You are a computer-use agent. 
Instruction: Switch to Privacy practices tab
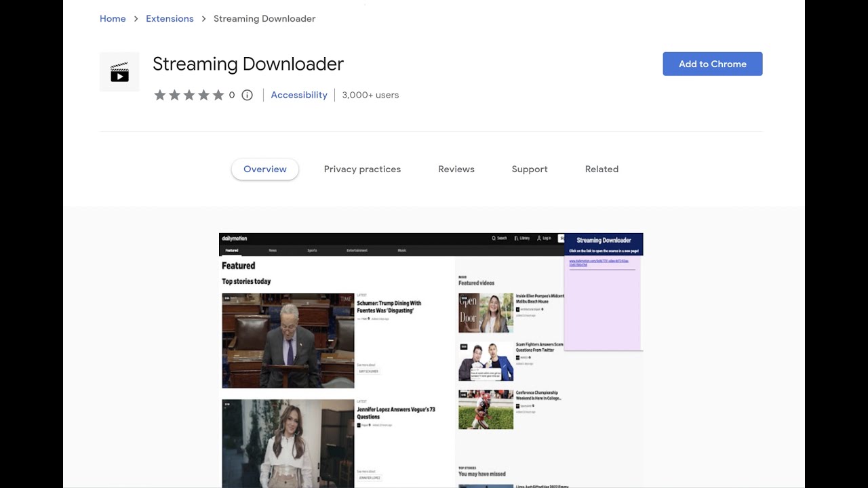(x=362, y=169)
